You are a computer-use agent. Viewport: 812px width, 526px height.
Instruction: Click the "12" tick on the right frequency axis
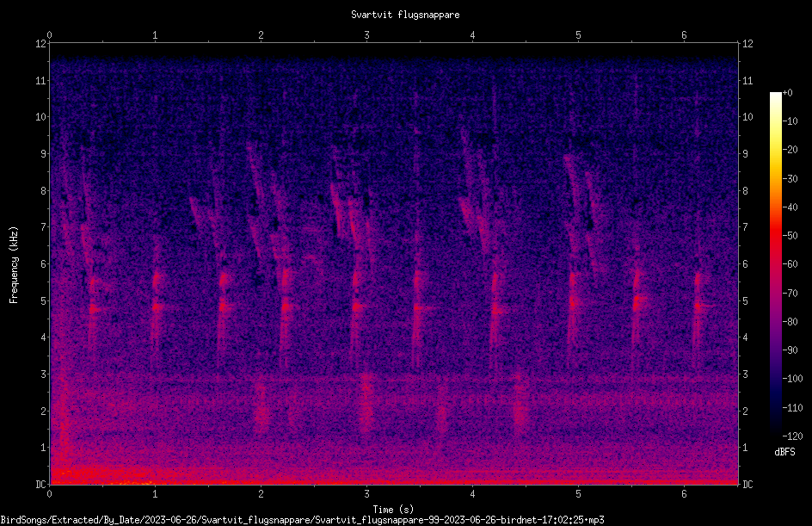747,44
